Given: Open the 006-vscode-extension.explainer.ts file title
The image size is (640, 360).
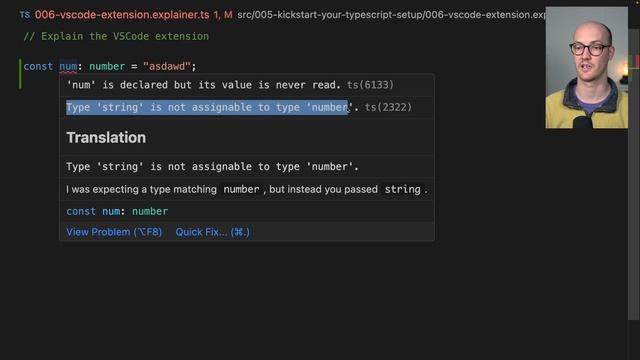Looking at the screenshot, I should tap(122, 15).
